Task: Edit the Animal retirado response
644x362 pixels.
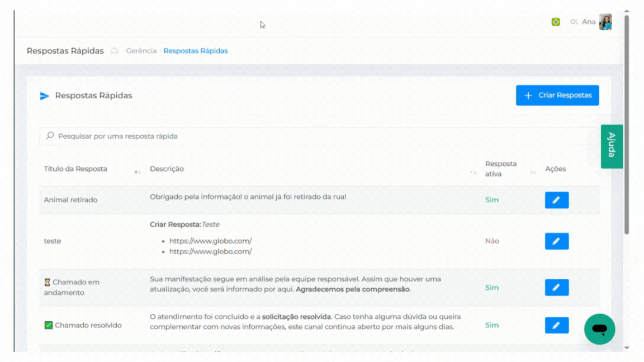Action: pos(557,200)
